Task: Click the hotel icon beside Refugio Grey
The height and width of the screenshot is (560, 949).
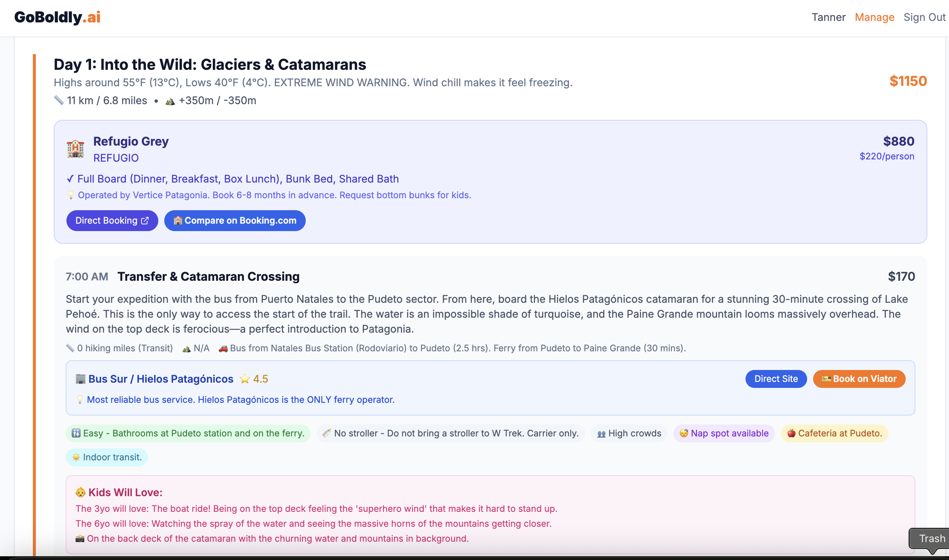Action: tap(75, 149)
